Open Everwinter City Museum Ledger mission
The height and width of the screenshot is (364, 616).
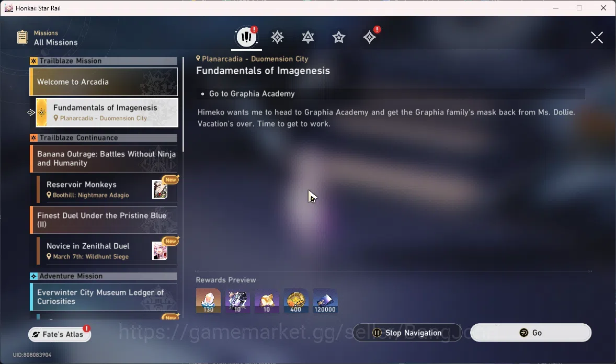coord(104,297)
